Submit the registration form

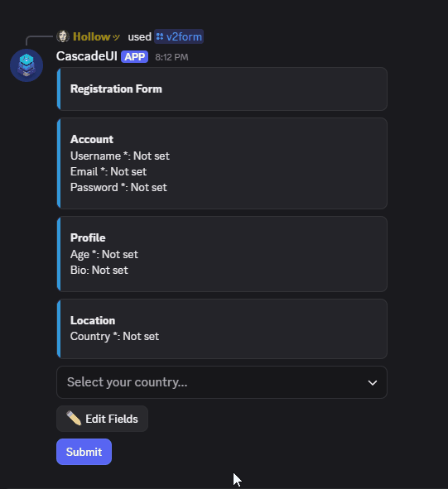84,452
